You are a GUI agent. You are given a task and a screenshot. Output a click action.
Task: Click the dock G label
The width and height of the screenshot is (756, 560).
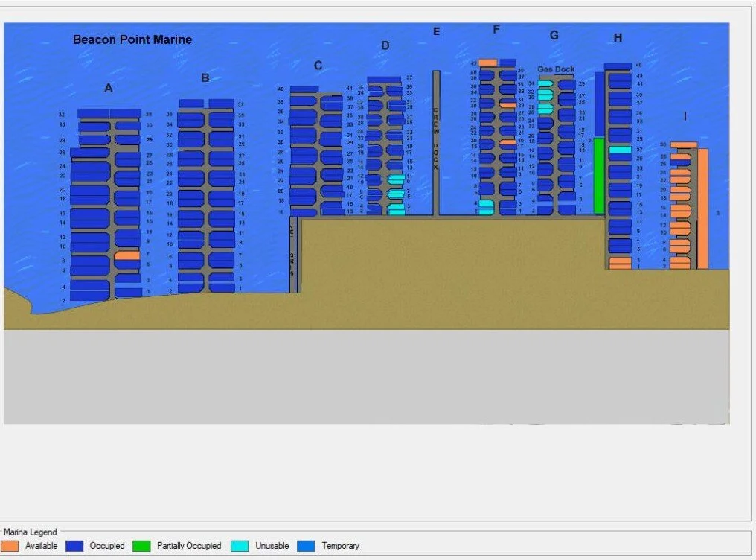pyautogui.click(x=554, y=35)
